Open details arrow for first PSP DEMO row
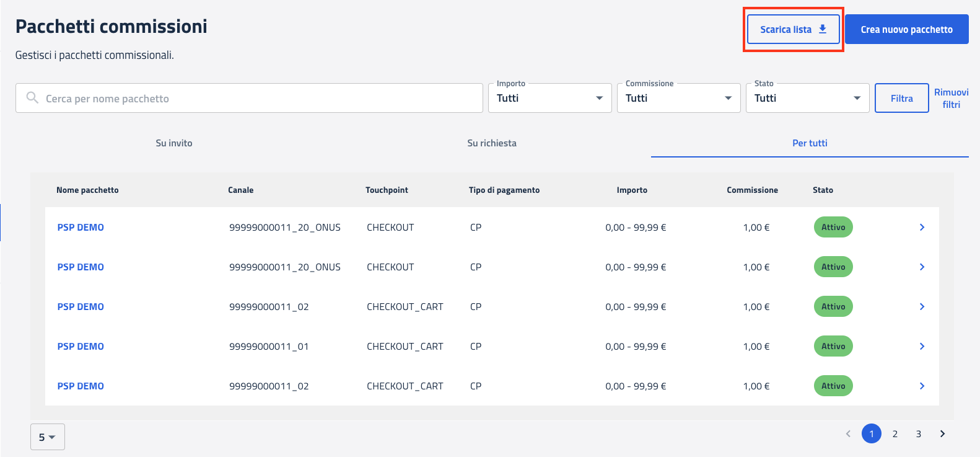This screenshot has width=980, height=457. click(x=922, y=228)
